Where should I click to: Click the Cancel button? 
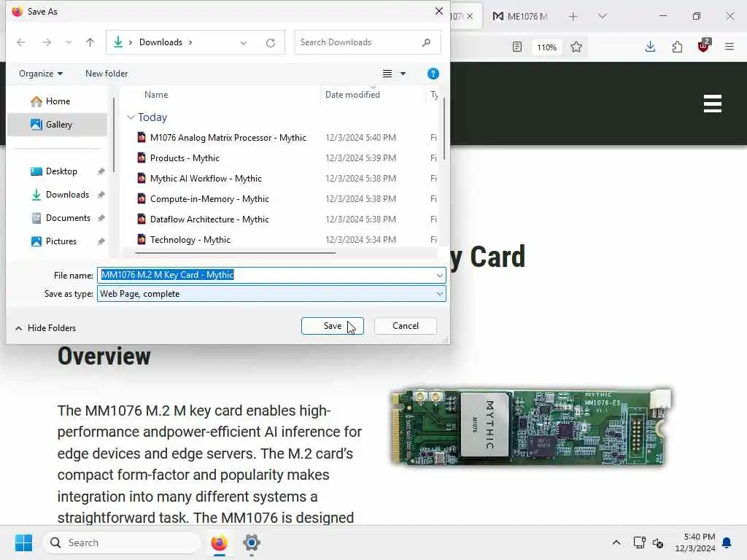pos(406,326)
